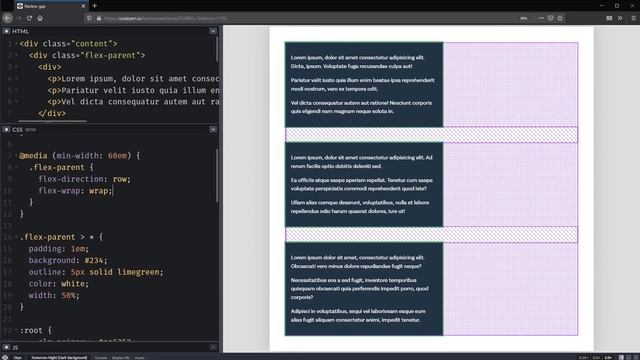Viewport: 640px width, 360px height.
Task: Go back with the browser back arrow
Action: click(x=7, y=18)
